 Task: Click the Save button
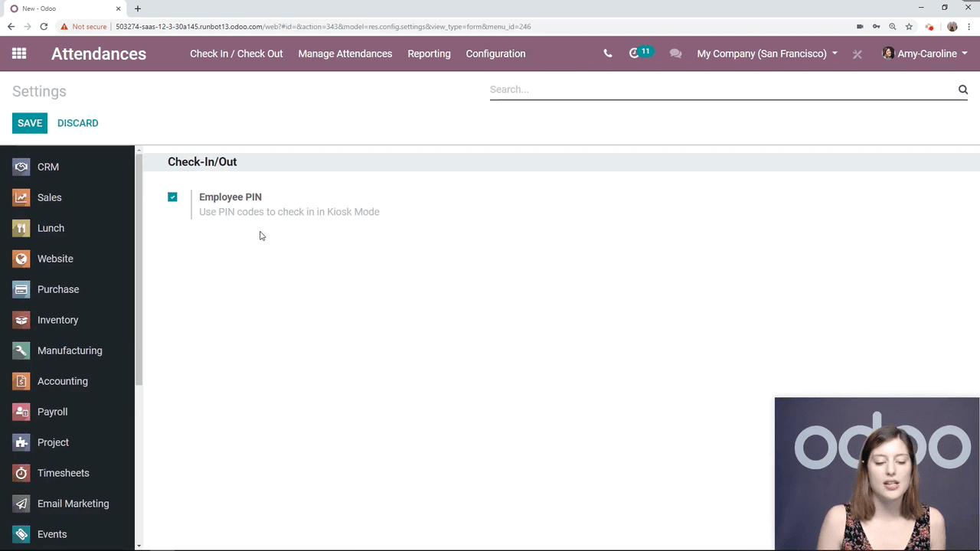coord(30,123)
